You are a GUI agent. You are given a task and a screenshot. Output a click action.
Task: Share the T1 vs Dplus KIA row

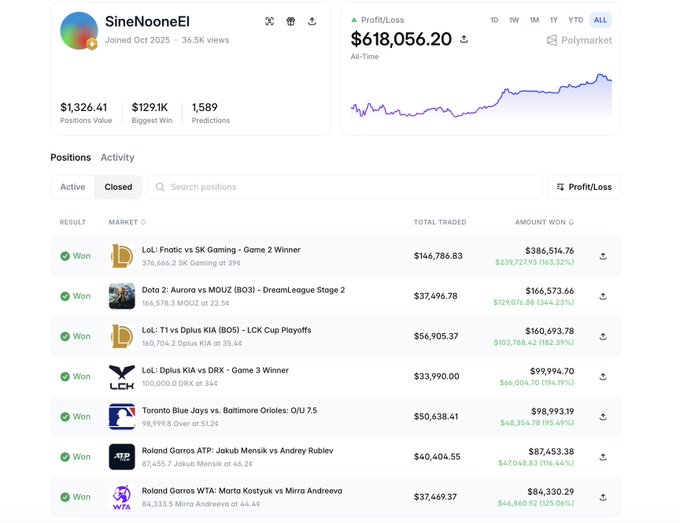pyautogui.click(x=603, y=337)
